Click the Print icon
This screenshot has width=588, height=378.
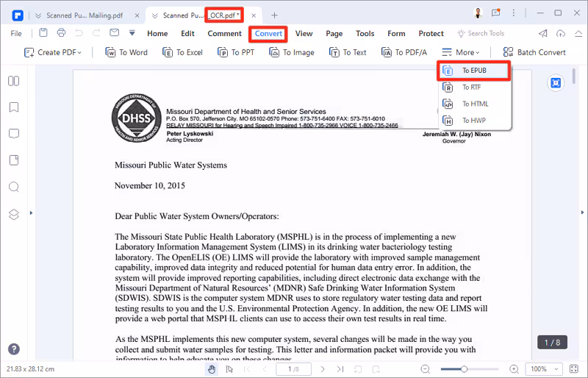click(x=61, y=32)
